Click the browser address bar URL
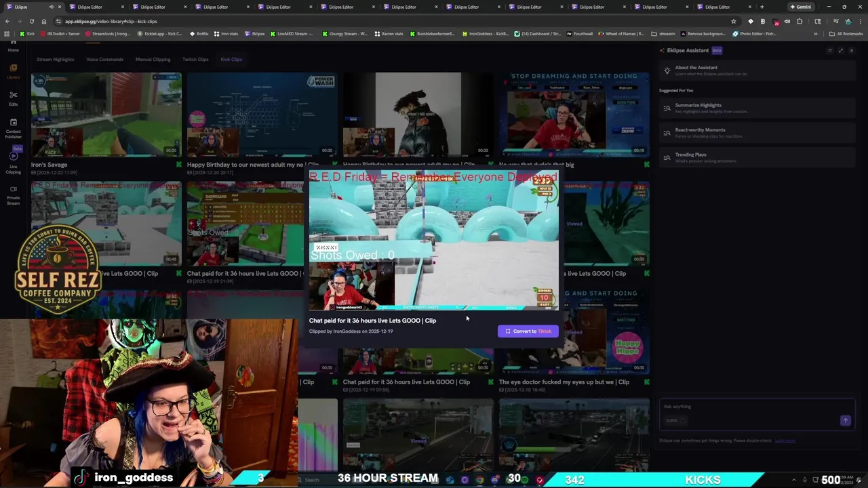Viewport: 868px width, 488px height. click(x=111, y=21)
